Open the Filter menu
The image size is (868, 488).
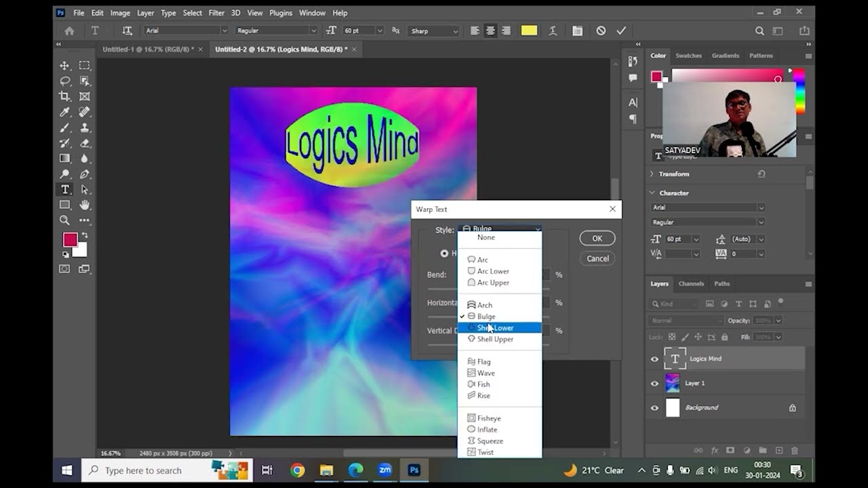coord(216,13)
